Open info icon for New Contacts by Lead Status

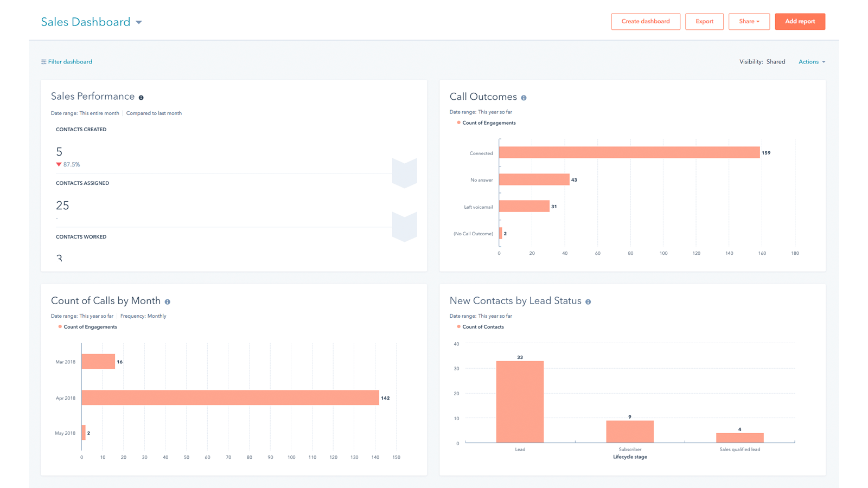[588, 302]
